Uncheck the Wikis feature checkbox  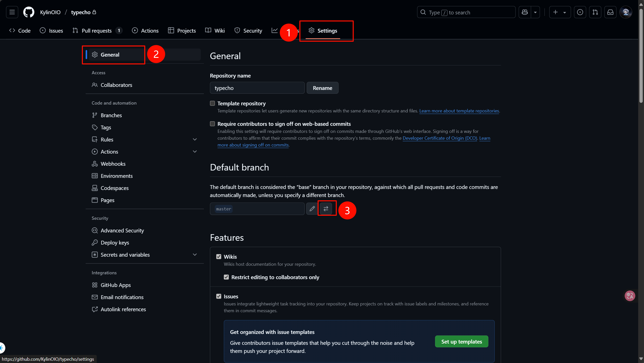(219, 257)
